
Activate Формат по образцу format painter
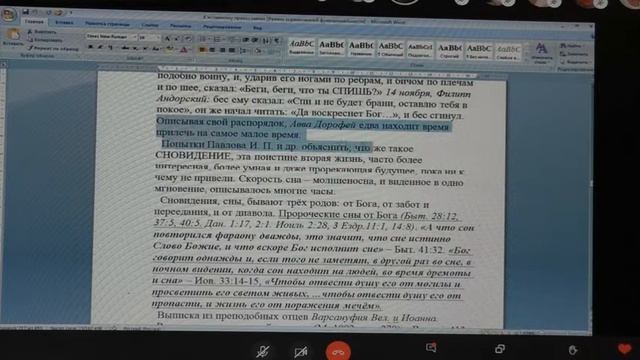pos(53,49)
